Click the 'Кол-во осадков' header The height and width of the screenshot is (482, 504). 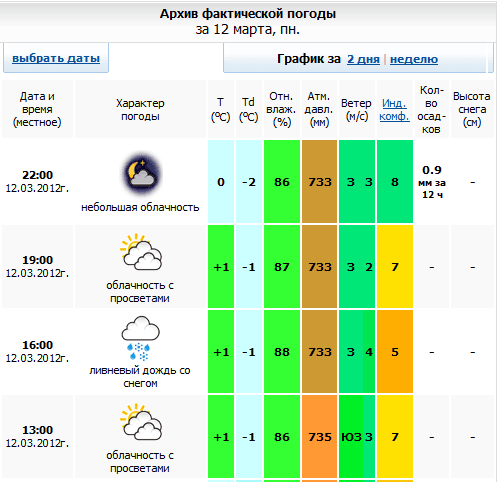(432, 109)
